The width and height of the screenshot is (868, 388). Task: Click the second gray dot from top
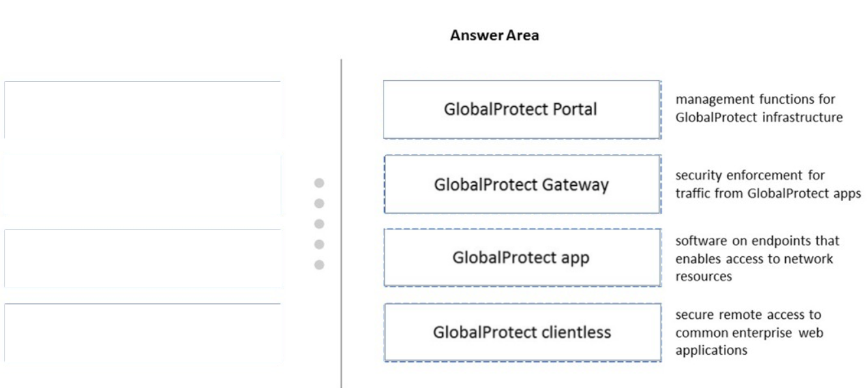(x=320, y=203)
